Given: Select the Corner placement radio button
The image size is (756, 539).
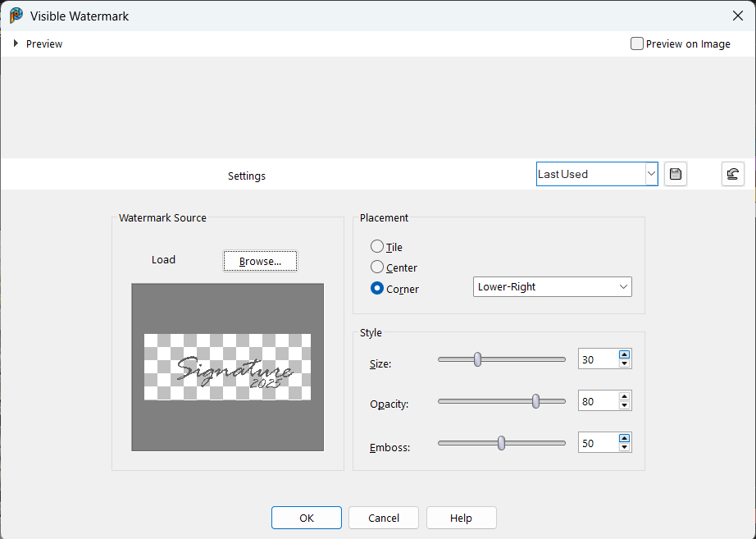Looking at the screenshot, I should pyautogui.click(x=377, y=289).
